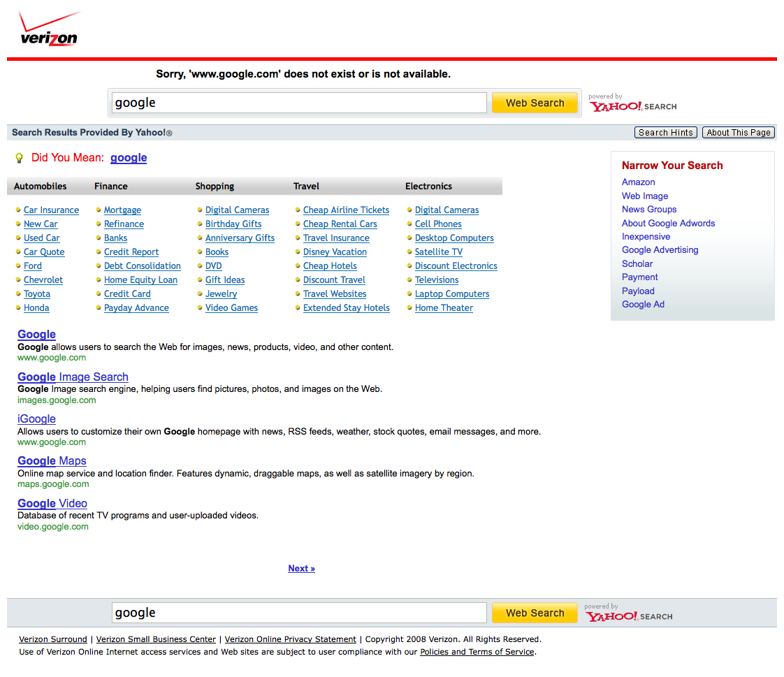Follow the 'Did You Mean: google' suggestion

[129, 158]
